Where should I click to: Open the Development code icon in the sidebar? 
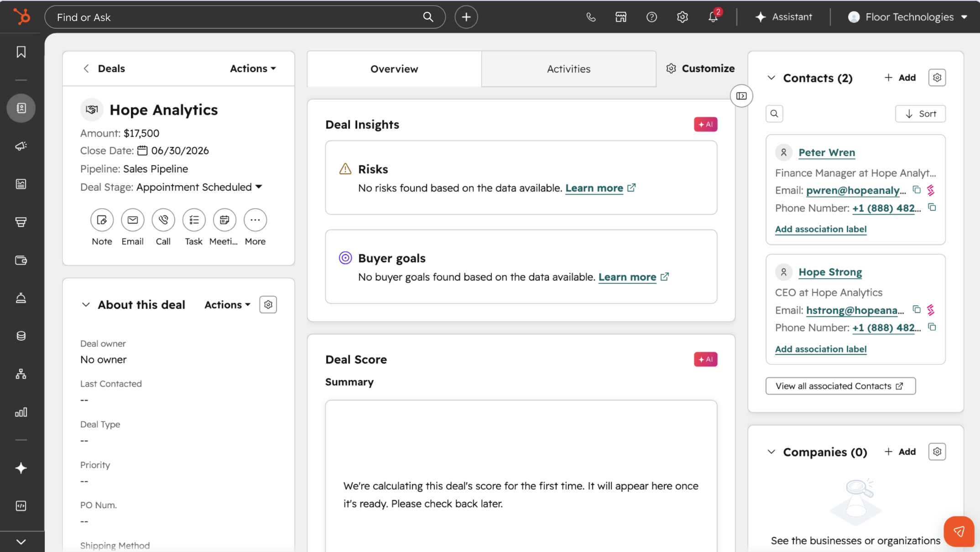[x=21, y=506]
